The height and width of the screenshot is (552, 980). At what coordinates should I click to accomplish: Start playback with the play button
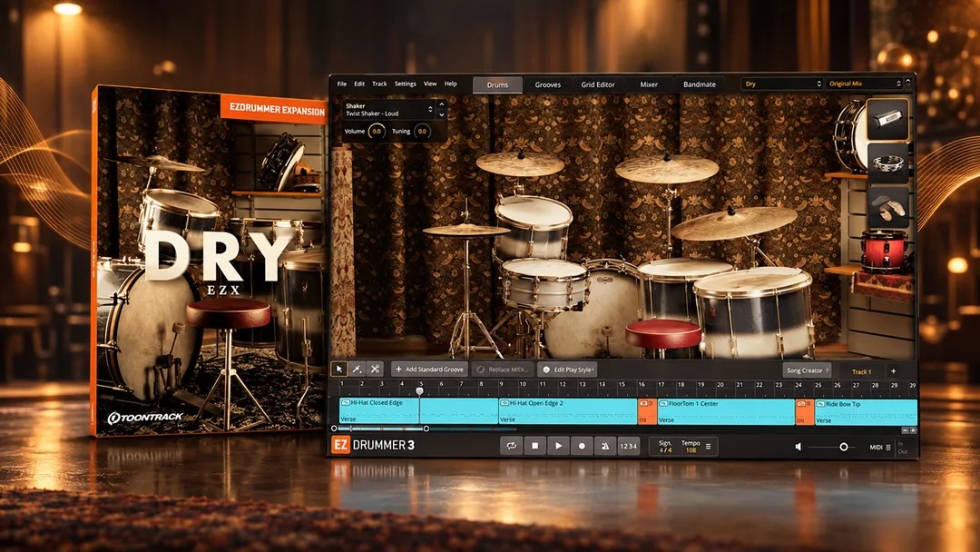point(558,446)
